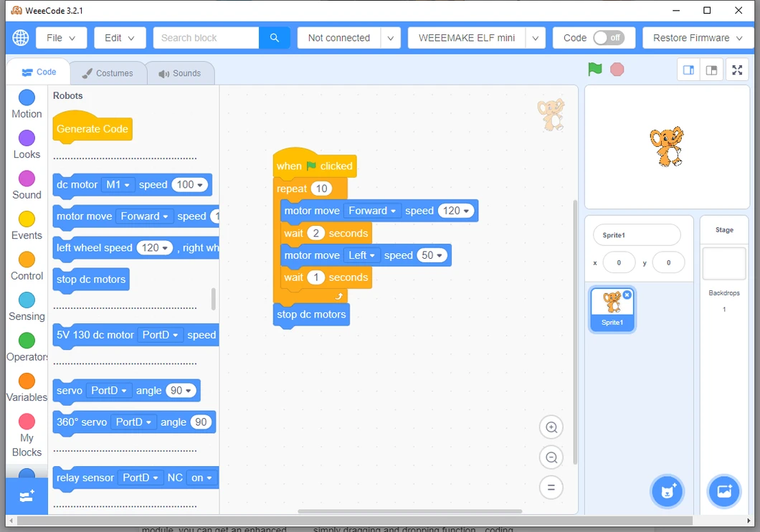Click the globe language icon
Image resolution: width=760 pixels, height=532 pixels.
21,38
